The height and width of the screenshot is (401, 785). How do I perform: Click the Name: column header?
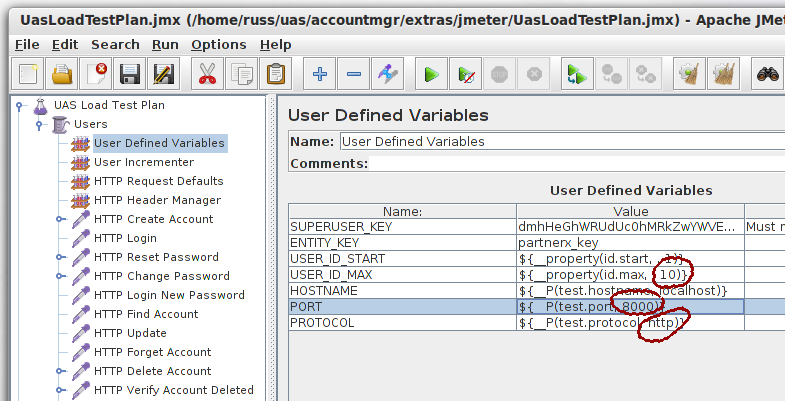click(403, 211)
